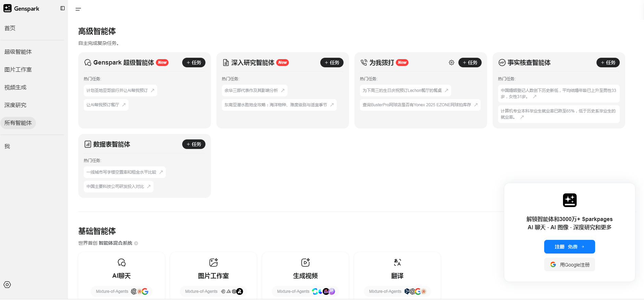Viewport: 644px width, 300px height.
Task: Click info icon next to 智能体混合系统
Action: (136, 243)
